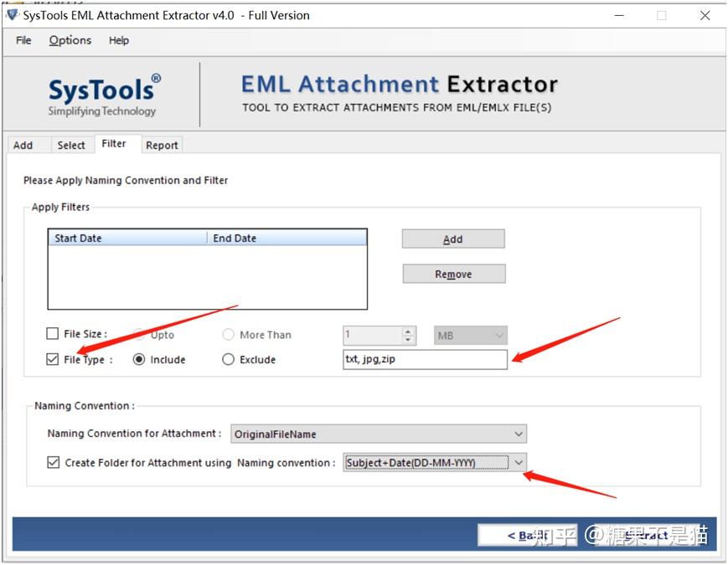Image resolution: width=728 pixels, height=565 pixels.
Task: Expand the Subject+Date(DD-MM-YYYY) folder naming dropdown
Action: (517, 462)
